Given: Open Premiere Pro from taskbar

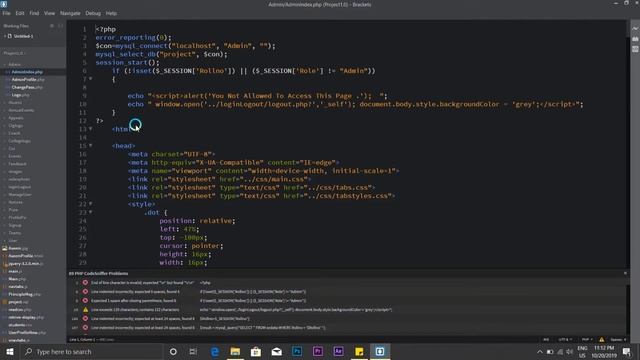Looking at the screenshot, I should tap(318, 352).
